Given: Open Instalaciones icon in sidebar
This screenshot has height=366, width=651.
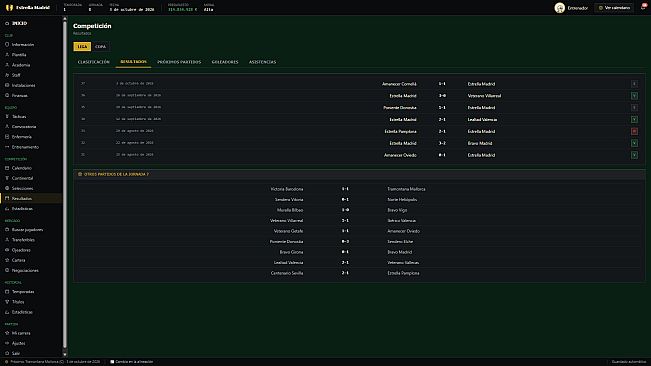Looking at the screenshot, I should 7,85.
